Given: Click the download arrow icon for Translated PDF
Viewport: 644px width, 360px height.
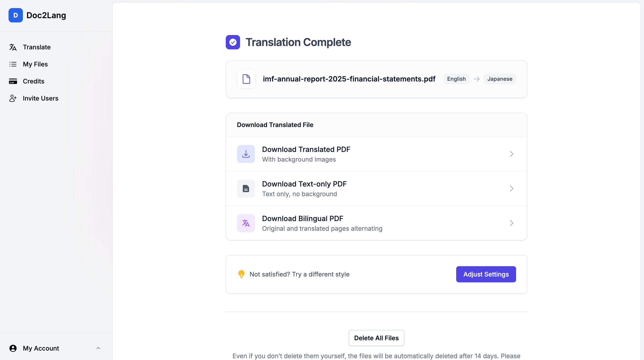Looking at the screenshot, I should (246, 154).
